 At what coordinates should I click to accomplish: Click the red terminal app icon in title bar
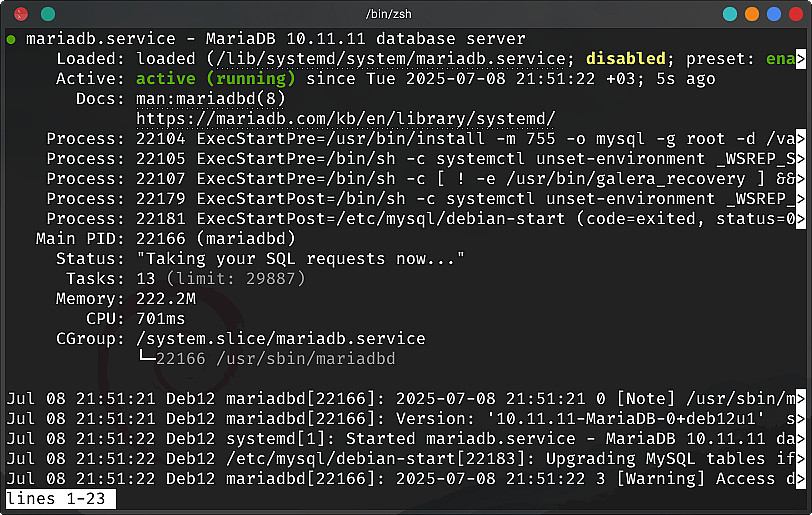(19, 13)
